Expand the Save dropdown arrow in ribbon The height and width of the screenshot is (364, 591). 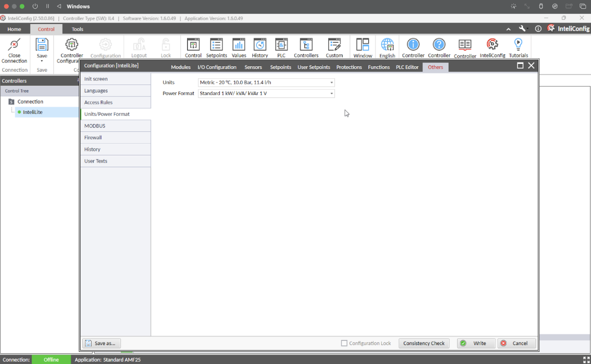coord(42,61)
